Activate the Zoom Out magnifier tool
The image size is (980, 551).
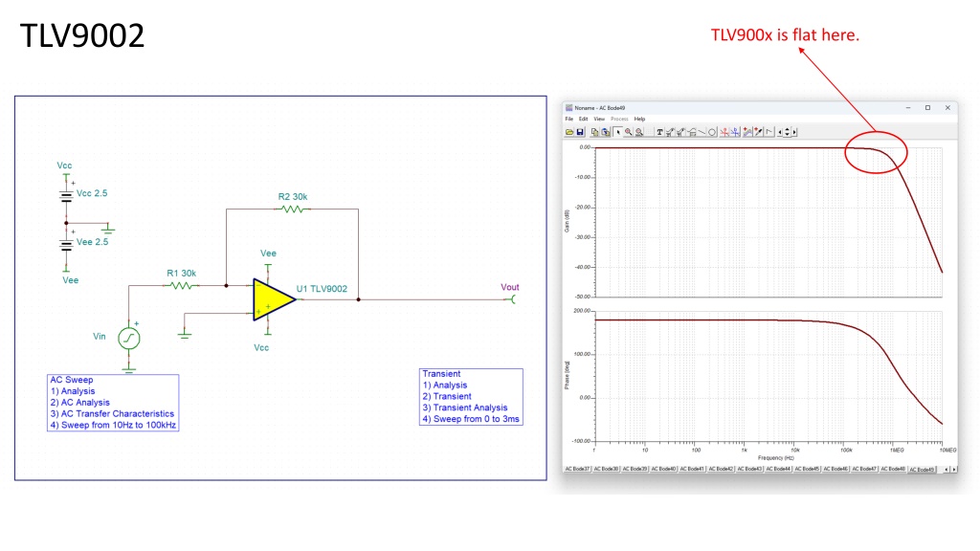point(638,132)
